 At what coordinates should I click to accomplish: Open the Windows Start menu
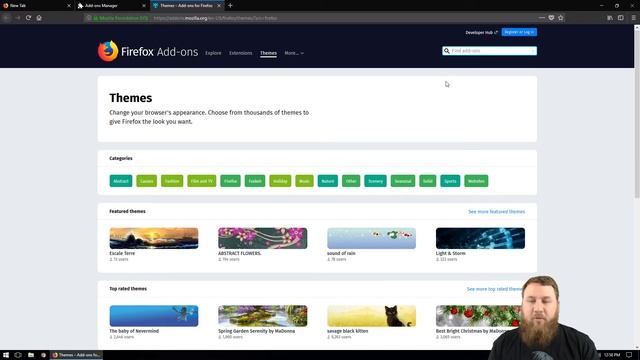(6, 355)
